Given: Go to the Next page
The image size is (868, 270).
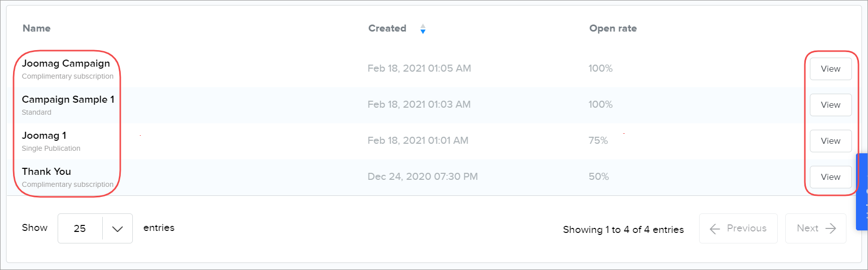Looking at the screenshot, I should pyautogui.click(x=815, y=228).
